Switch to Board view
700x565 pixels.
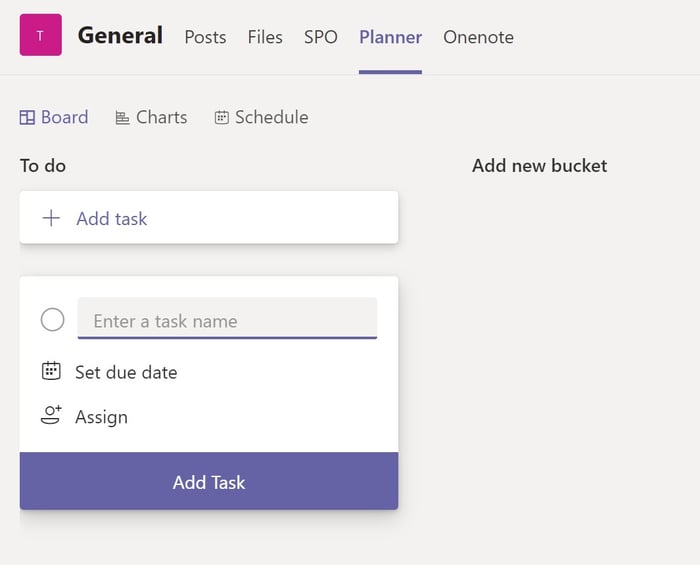click(54, 117)
